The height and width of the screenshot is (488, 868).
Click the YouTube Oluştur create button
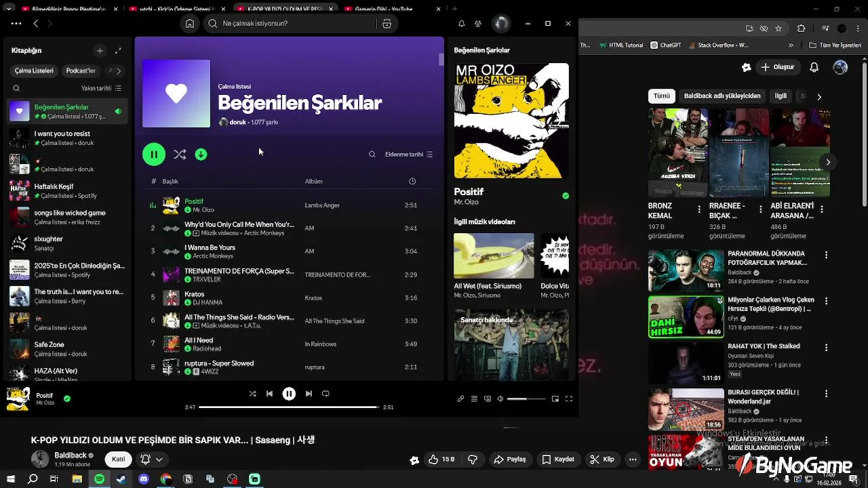tap(778, 67)
